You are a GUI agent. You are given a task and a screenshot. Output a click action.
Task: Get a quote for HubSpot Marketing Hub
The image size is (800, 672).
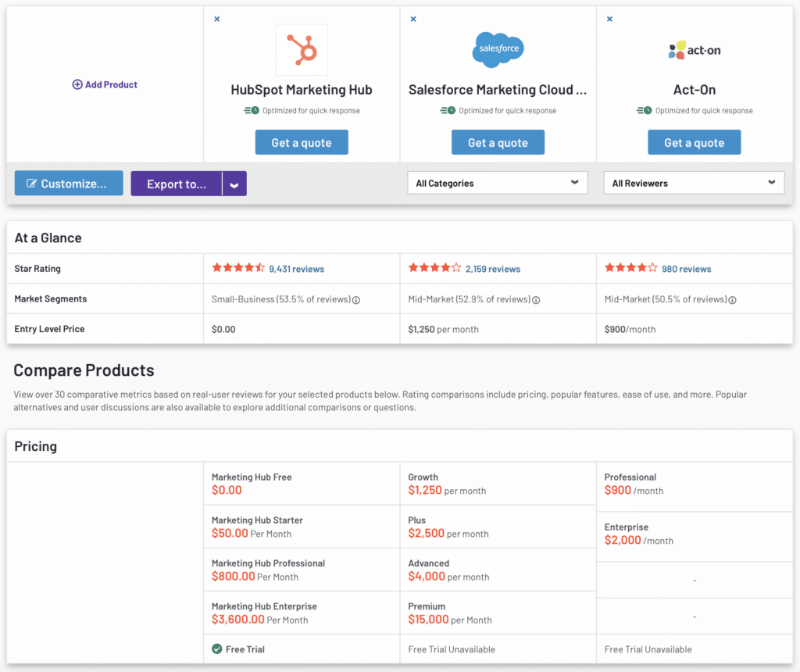302,142
